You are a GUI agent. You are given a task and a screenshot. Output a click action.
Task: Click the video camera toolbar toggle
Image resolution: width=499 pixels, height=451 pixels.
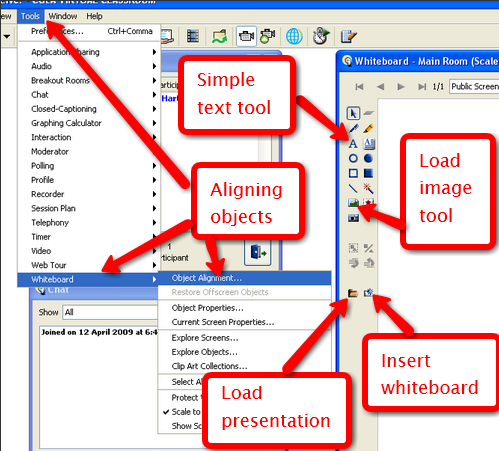246,36
